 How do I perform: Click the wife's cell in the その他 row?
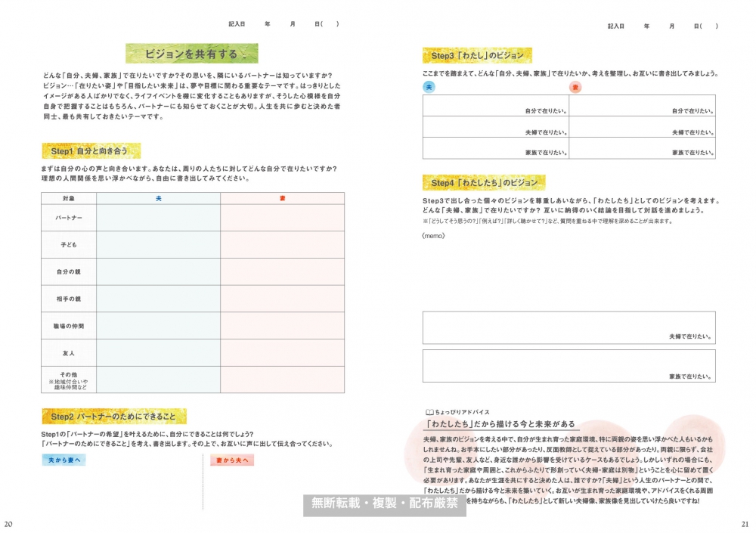(x=283, y=380)
